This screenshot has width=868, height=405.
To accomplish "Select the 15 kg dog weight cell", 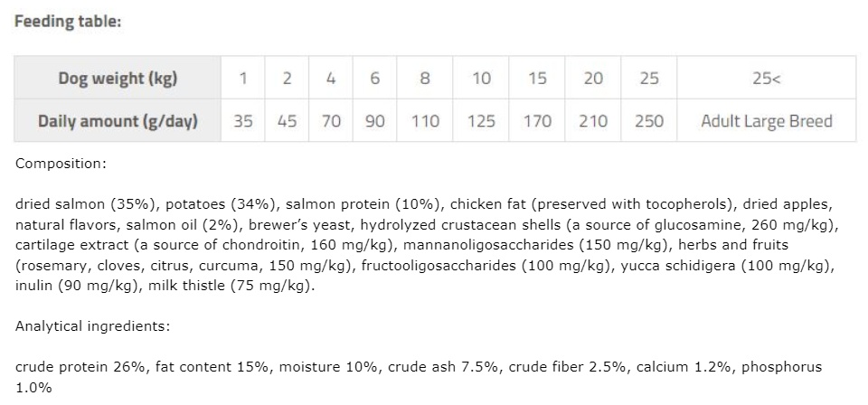I will (537, 78).
